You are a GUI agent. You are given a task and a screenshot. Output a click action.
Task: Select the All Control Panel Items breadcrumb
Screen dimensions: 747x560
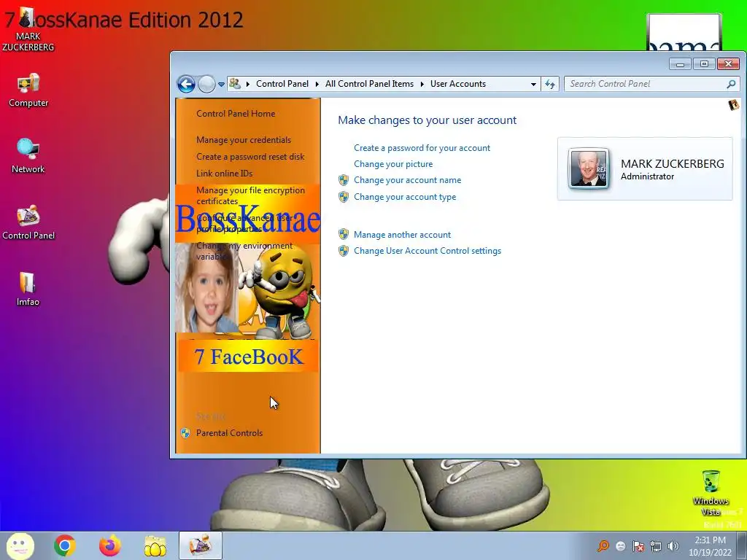(x=369, y=84)
